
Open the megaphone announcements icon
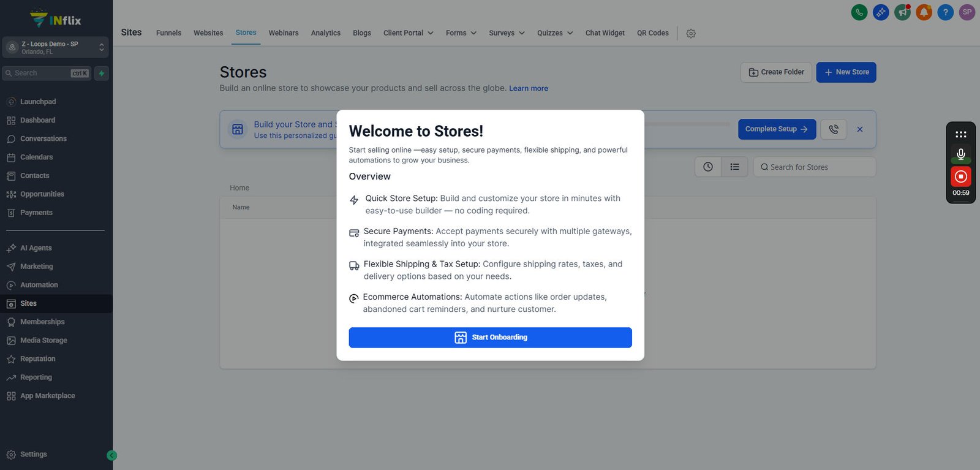[x=902, y=12]
